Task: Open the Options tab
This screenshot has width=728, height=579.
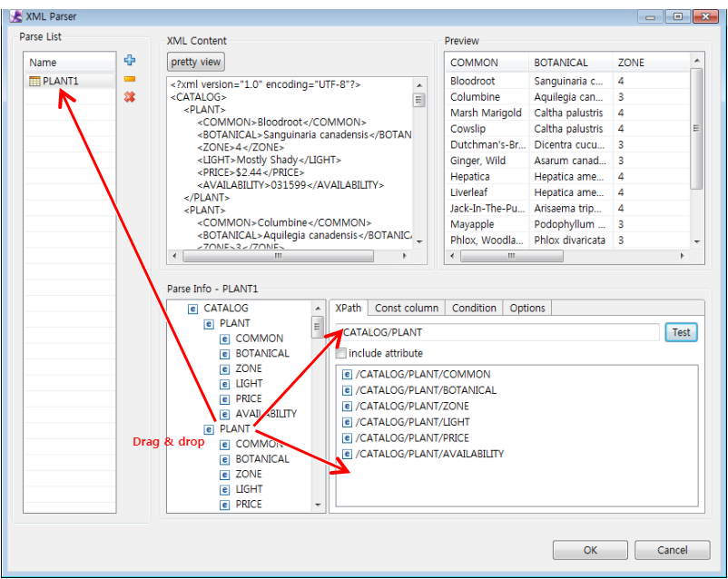Action: pyautogui.click(x=526, y=309)
